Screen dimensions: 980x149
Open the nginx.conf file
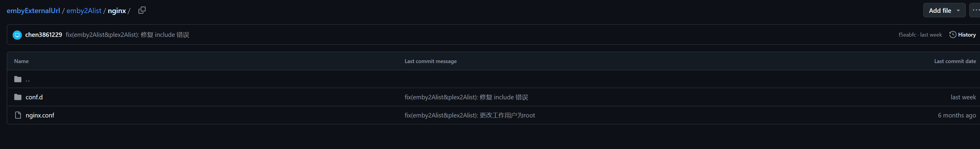[40, 115]
